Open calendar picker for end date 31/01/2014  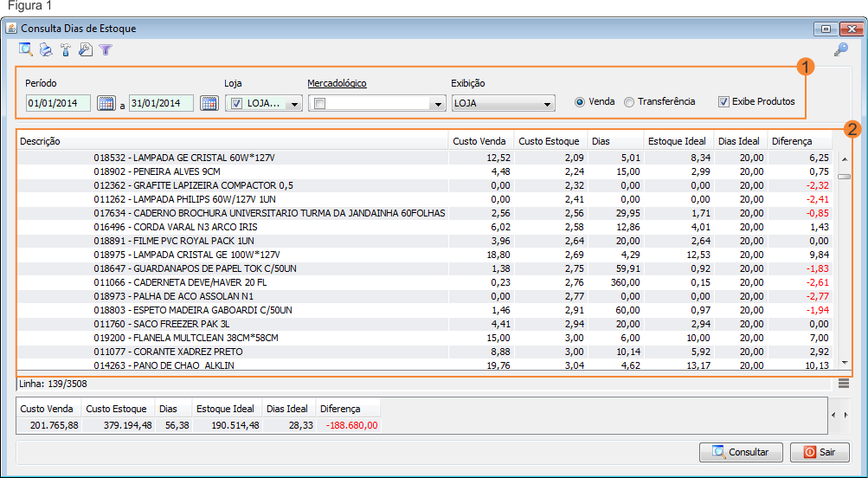click(209, 103)
